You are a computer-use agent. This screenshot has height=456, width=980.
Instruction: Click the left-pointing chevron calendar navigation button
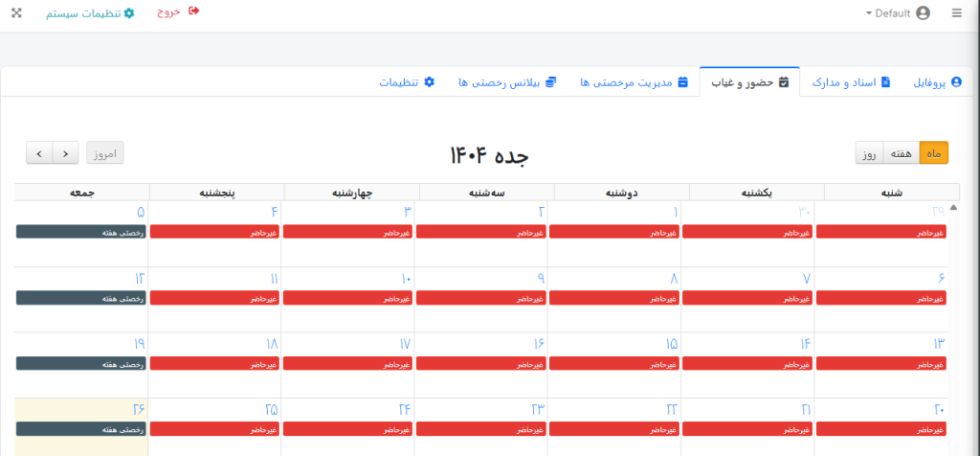pos(65,153)
